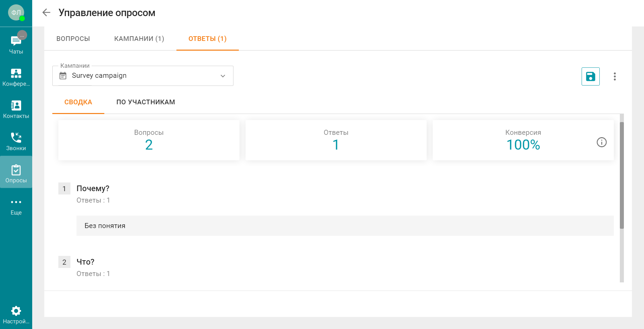Select the ОТВЕТЫ (1) tab
This screenshot has width=644, height=329.
[x=207, y=39]
